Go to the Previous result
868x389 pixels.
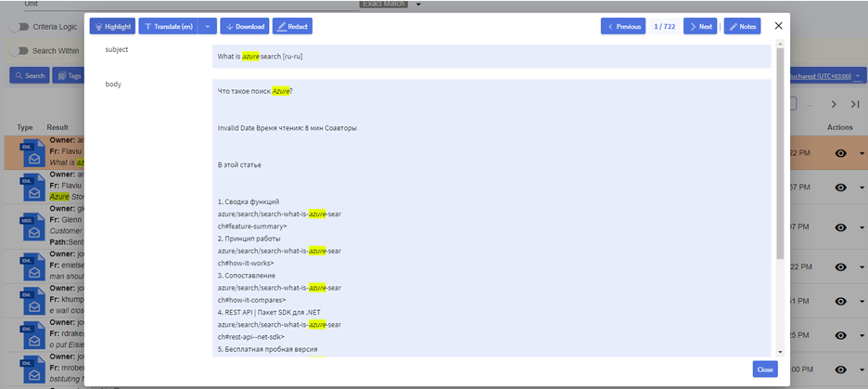[623, 26]
